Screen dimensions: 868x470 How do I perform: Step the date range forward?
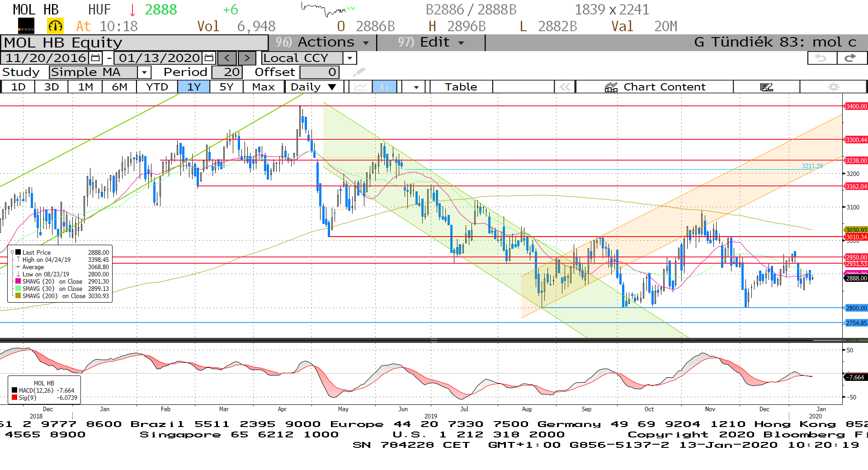pyautogui.click(x=247, y=58)
